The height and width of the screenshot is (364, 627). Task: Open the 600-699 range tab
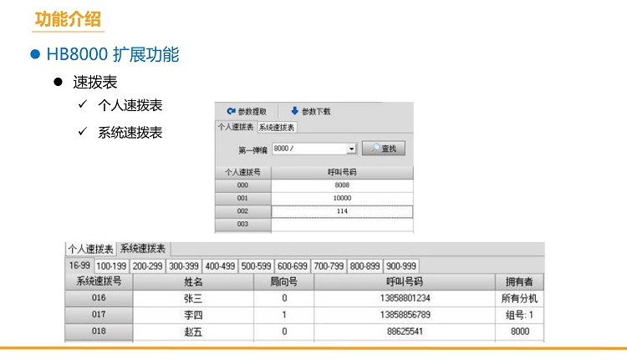pos(293,265)
